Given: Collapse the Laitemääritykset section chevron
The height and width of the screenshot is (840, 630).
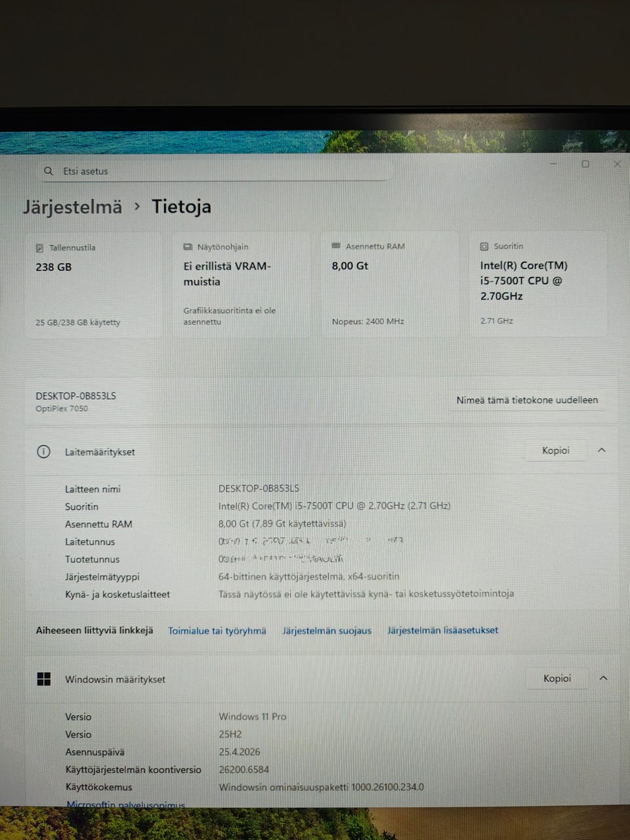Looking at the screenshot, I should (602, 451).
